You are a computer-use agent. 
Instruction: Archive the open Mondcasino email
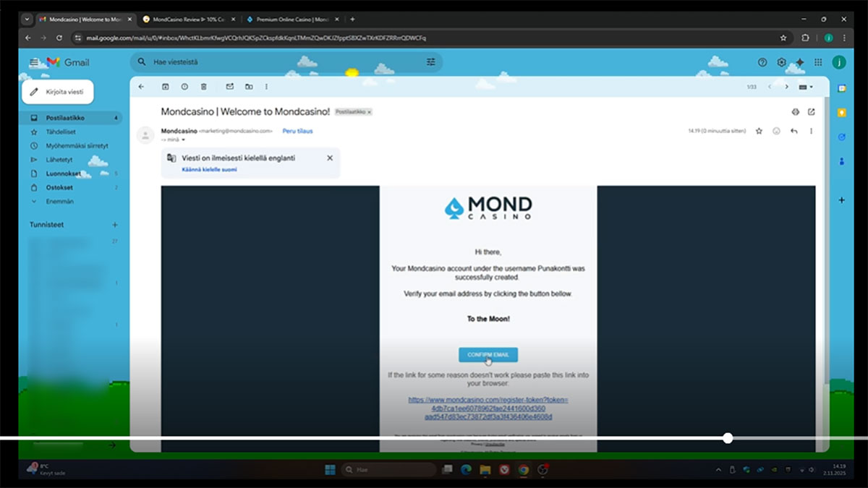[166, 87]
